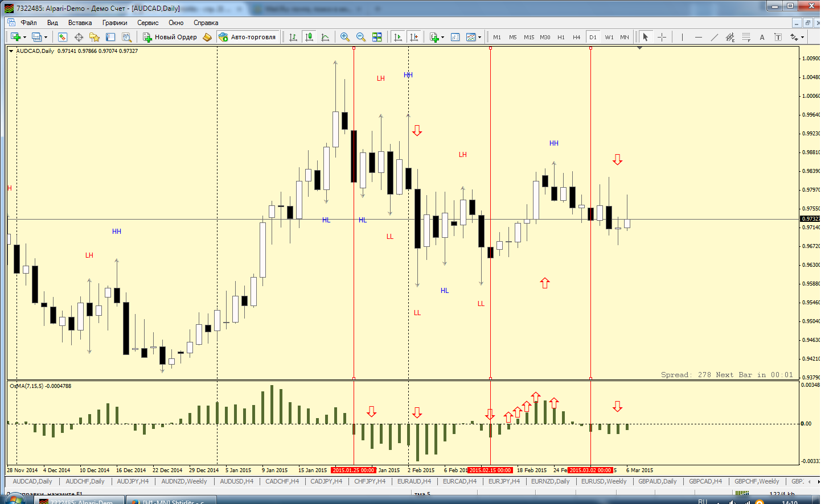
Task: Open the Profiles toolbar icon
Action: coord(36,37)
